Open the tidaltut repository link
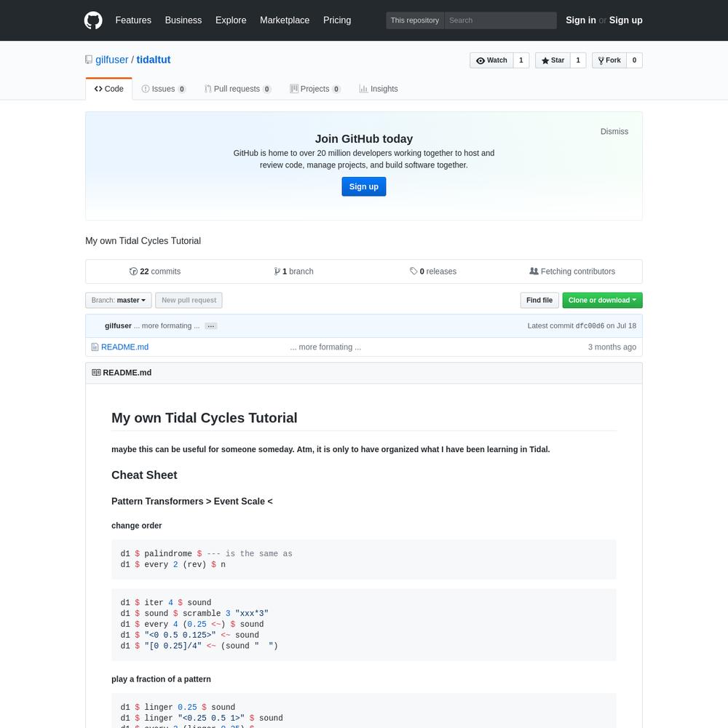The image size is (728, 728). 154,60
